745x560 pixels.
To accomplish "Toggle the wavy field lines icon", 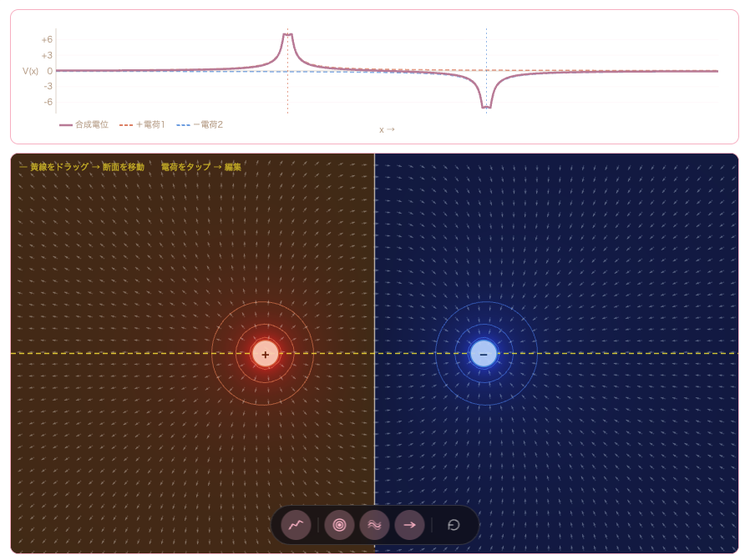I will coord(374,525).
